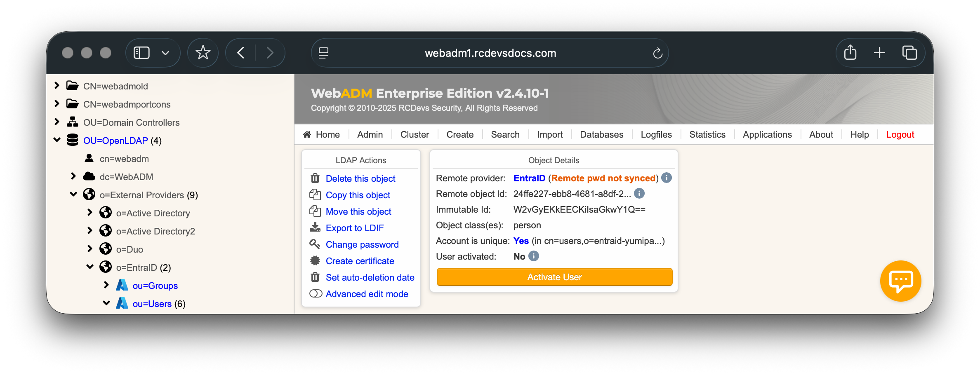
Task: Open the Databases menu
Action: (x=601, y=135)
